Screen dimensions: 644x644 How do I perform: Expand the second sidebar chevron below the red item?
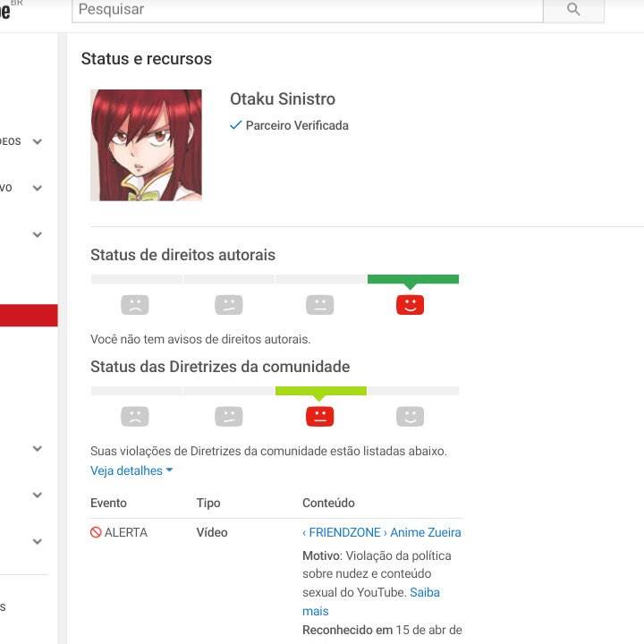tap(38, 495)
